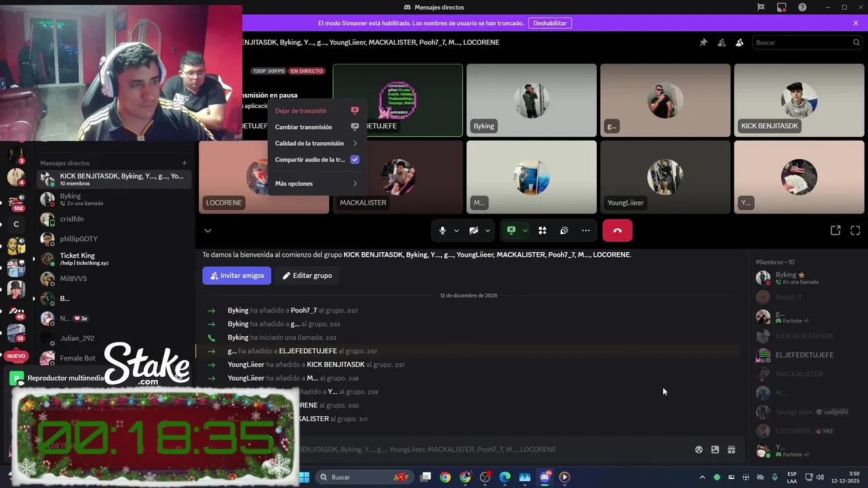
Task: Open sticker picker in message box
Action: coord(715,449)
